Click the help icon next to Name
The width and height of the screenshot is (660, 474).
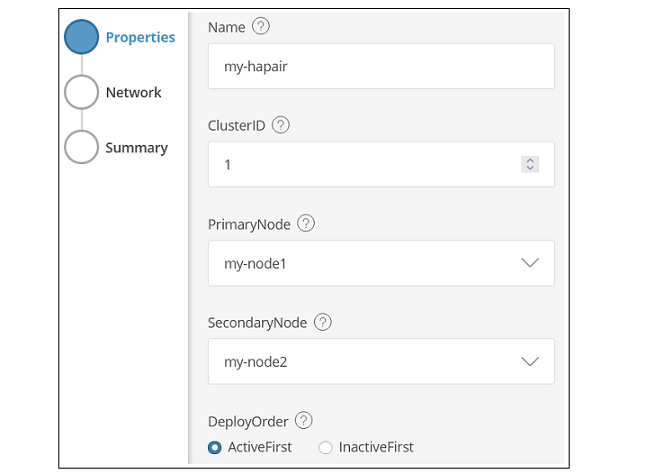[x=261, y=27]
